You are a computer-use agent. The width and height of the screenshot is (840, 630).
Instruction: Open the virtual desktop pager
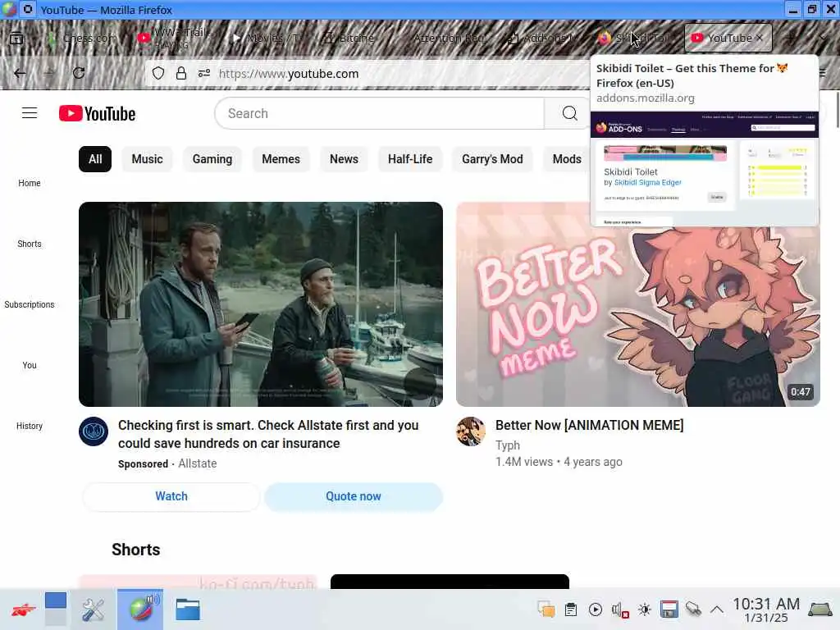pos(56,609)
